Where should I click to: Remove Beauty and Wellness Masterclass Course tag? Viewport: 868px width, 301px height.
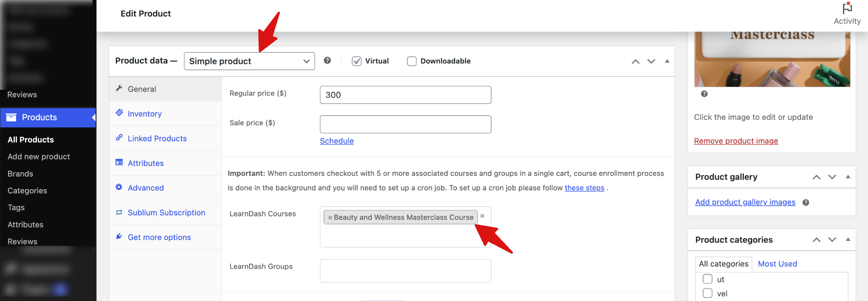(x=330, y=218)
